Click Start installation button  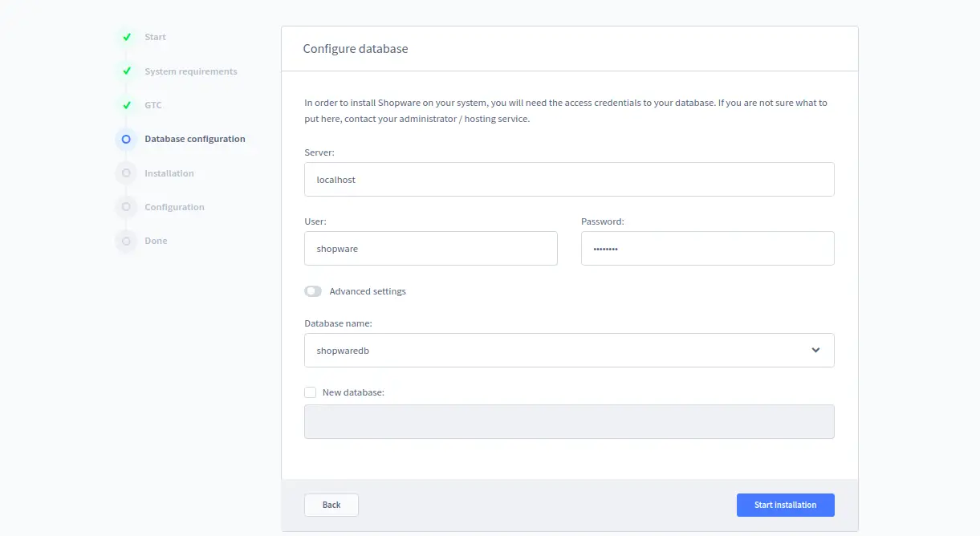[x=785, y=505]
